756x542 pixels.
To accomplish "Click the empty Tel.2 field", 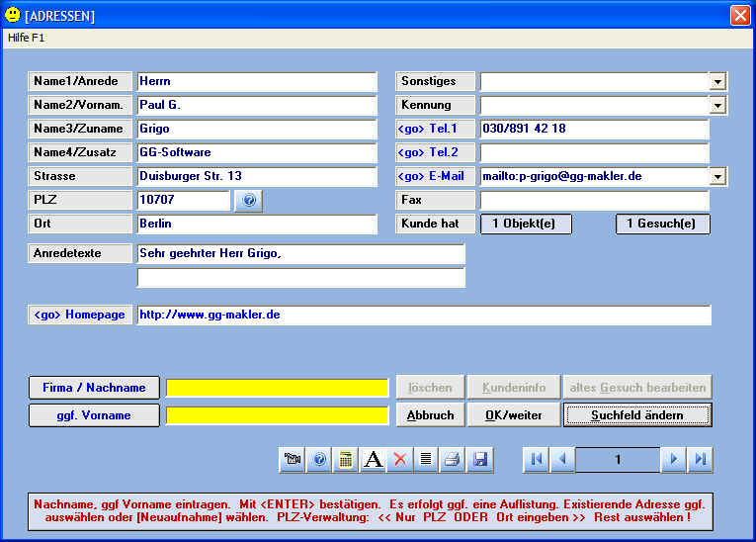I will [x=595, y=152].
